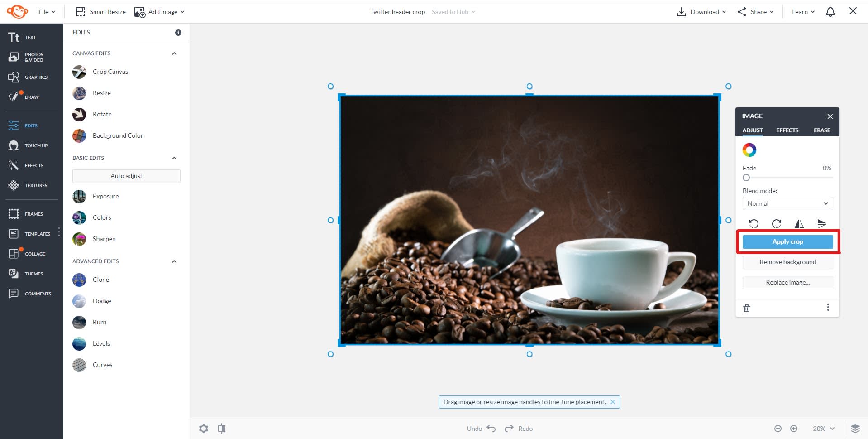Screen dimensions: 868x439
Task: Click the PicMonkey logo
Action: click(x=18, y=12)
